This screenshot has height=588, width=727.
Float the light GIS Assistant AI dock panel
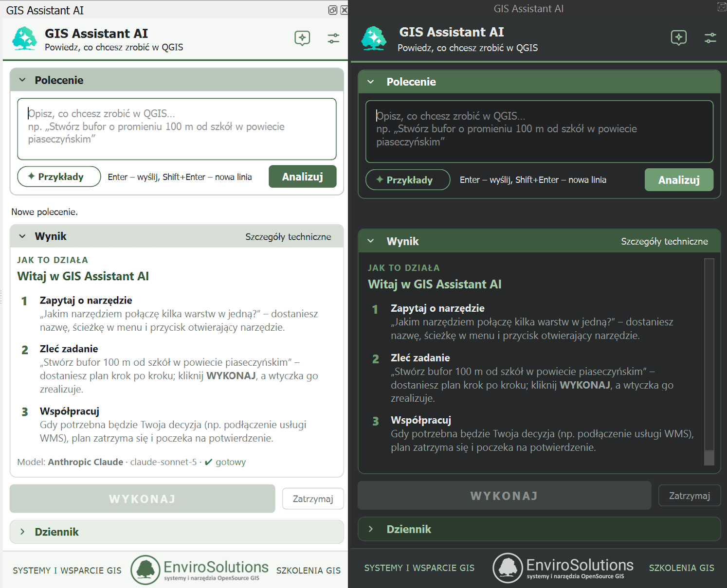click(x=333, y=10)
